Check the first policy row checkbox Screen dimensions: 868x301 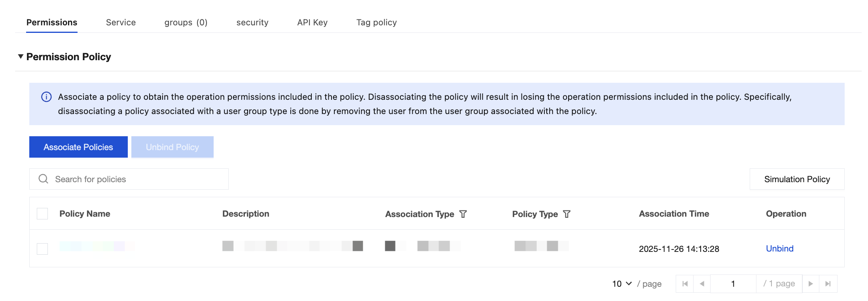pos(42,249)
